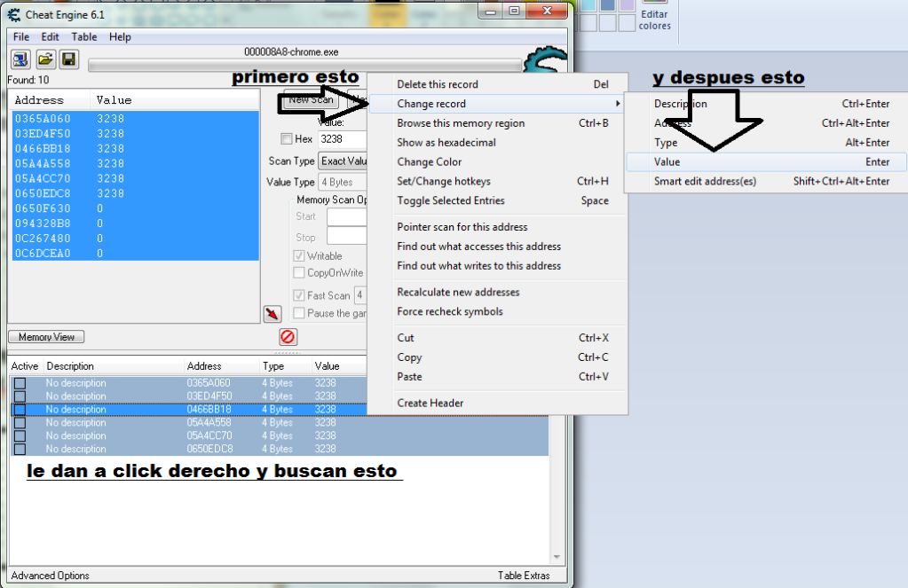Open the Table menu
This screenshot has height=588, width=908.
(84, 37)
